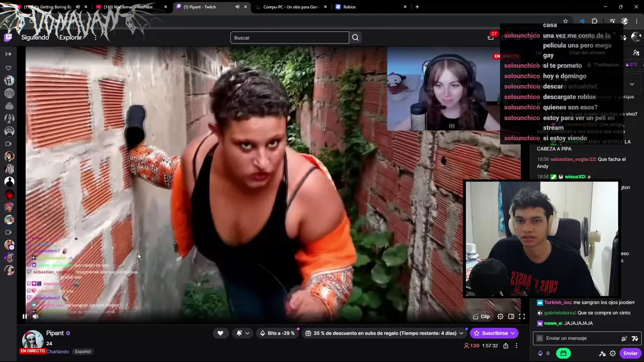The width and height of the screenshot is (644, 362).
Task: Open the chat rewards icon beside settings gear
Action: coord(602,353)
